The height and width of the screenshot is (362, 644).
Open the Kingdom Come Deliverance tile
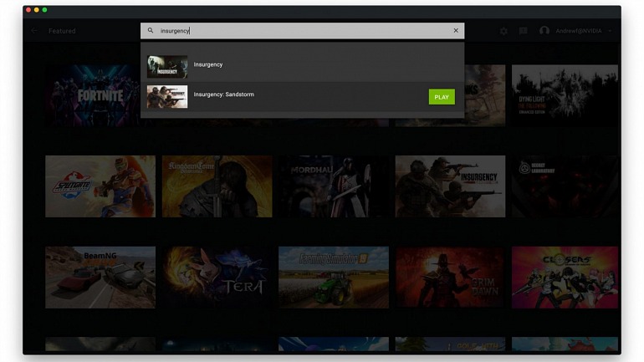pyautogui.click(x=217, y=186)
